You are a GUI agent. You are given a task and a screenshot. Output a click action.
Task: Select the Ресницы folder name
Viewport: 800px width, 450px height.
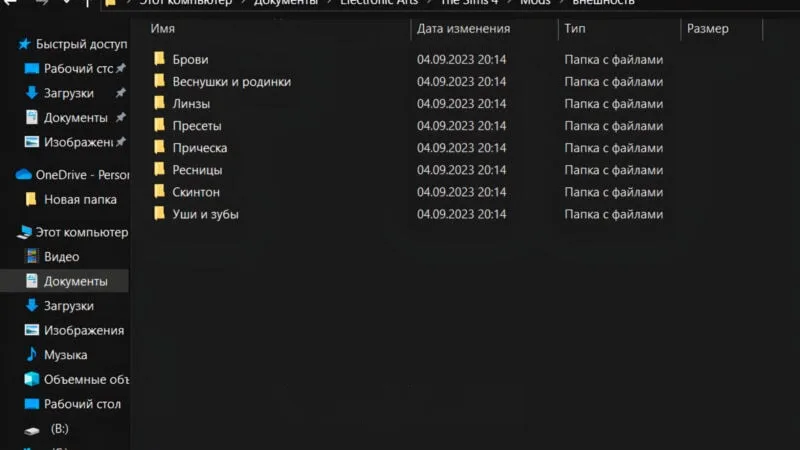point(197,170)
